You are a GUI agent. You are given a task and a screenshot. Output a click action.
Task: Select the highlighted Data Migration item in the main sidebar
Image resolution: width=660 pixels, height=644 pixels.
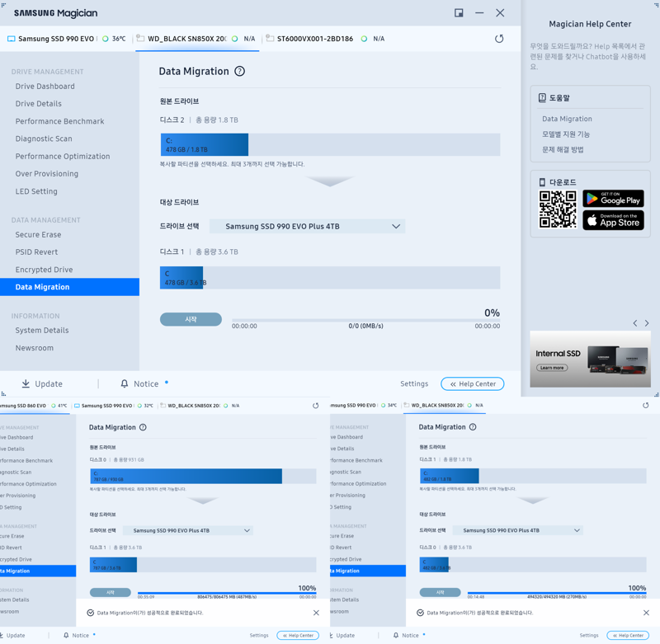69,287
